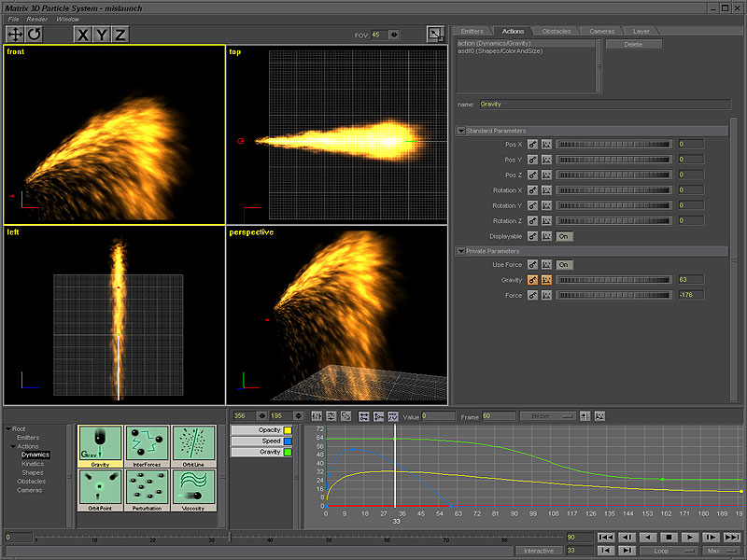Switch to the Obstacles tab
This screenshot has height=560, width=747.
(556, 31)
